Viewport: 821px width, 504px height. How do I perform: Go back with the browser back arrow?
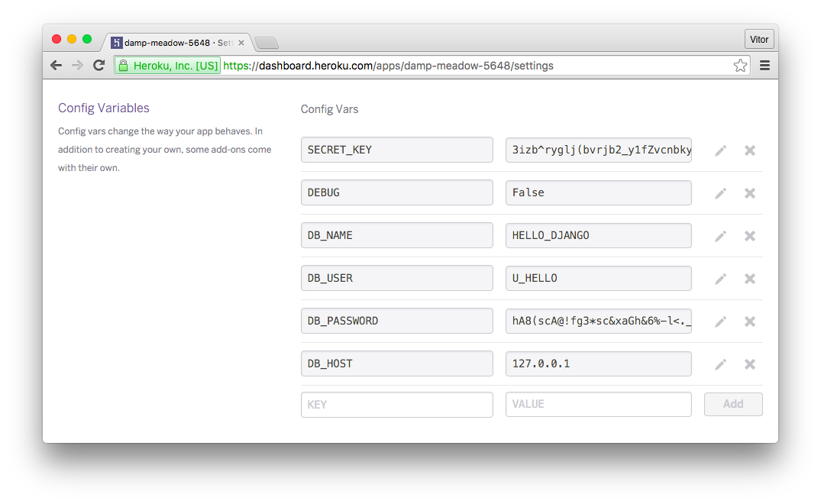point(56,66)
